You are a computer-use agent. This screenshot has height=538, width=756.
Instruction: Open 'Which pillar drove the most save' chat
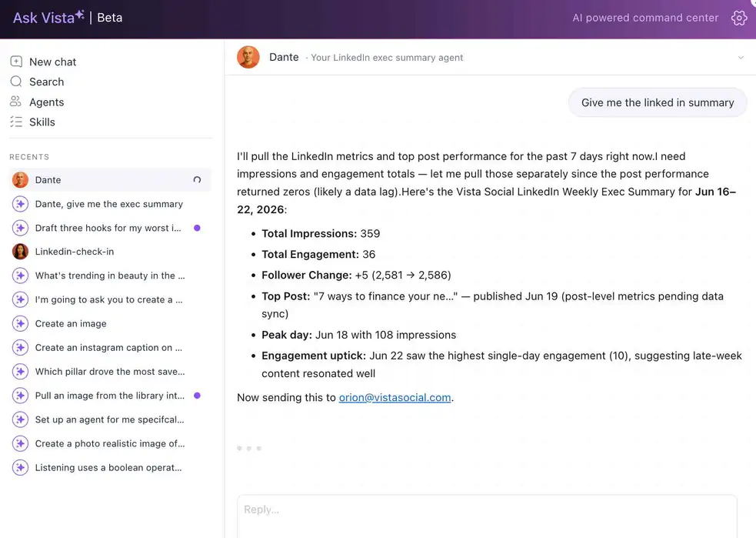point(111,372)
